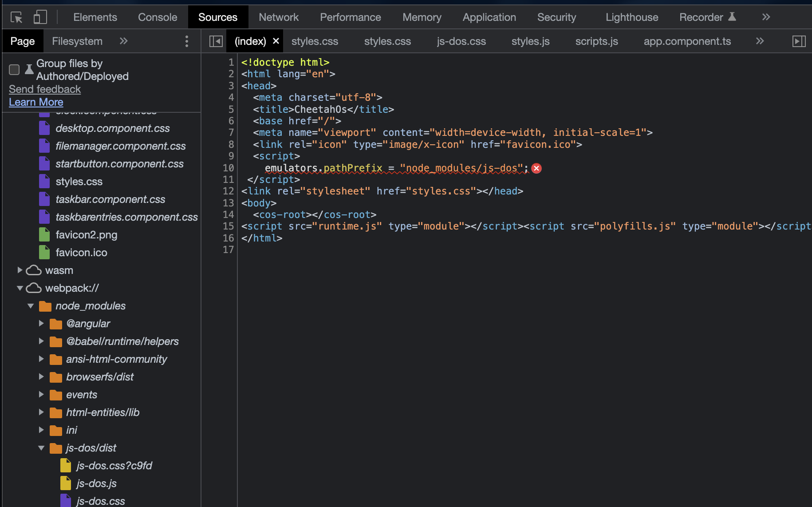Viewport: 812px width, 507px height.
Task: Click the Send feedback link
Action: 45,89
